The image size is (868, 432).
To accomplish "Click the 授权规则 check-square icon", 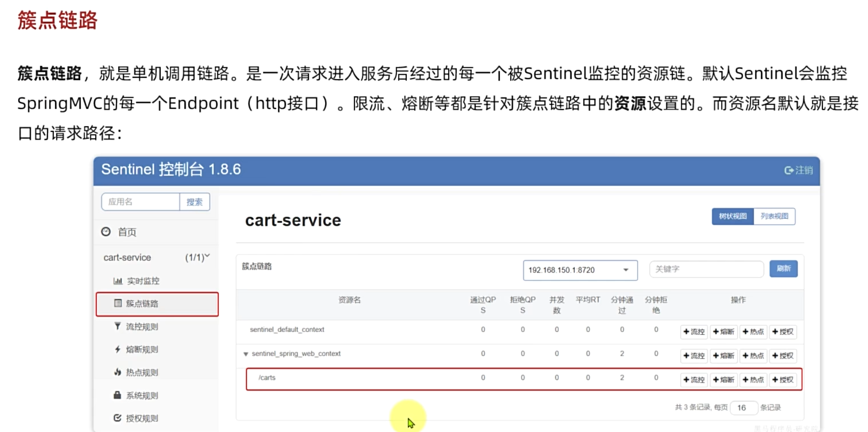I will (117, 418).
